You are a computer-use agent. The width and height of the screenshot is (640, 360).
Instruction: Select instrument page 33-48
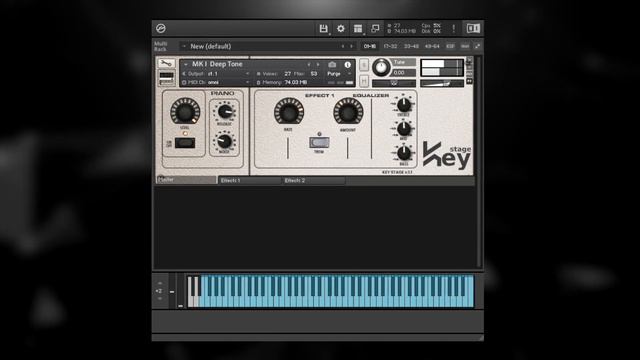point(411,47)
